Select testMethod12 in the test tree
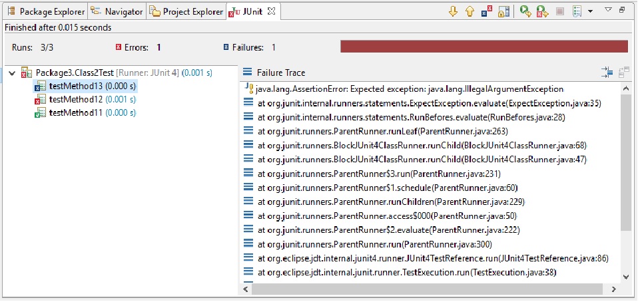 click(85, 100)
